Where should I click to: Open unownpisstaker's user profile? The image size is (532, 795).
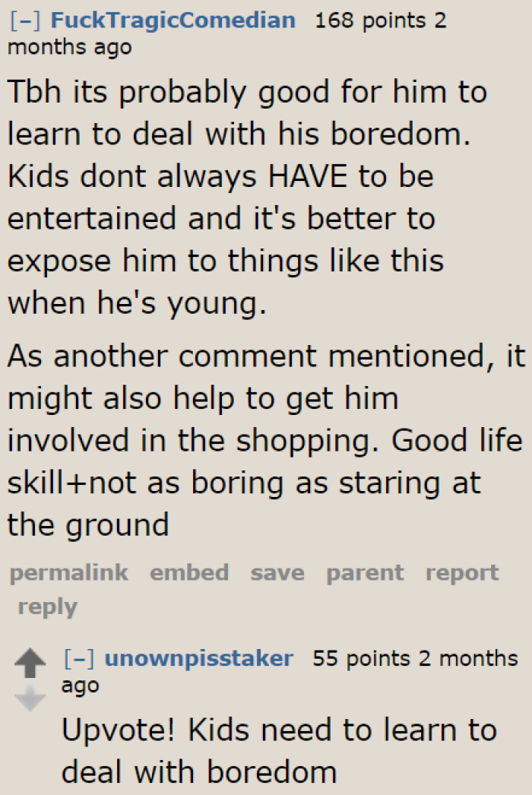click(x=199, y=658)
